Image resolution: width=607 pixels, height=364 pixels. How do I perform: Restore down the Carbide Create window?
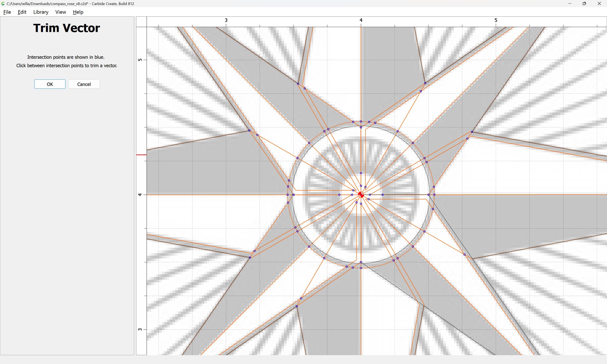(584, 3)
